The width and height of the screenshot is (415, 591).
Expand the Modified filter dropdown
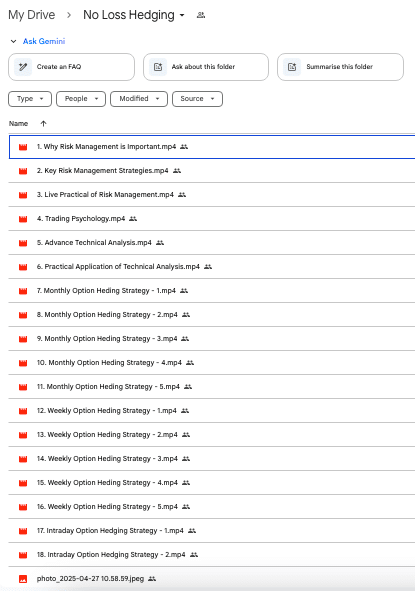pyautogui.click(x=139, y=99)
